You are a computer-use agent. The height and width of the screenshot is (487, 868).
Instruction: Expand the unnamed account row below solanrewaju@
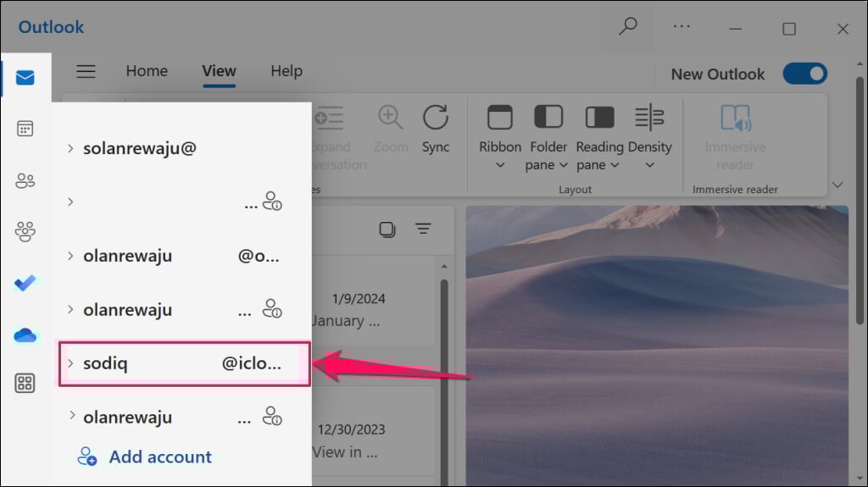coord(70,202)
